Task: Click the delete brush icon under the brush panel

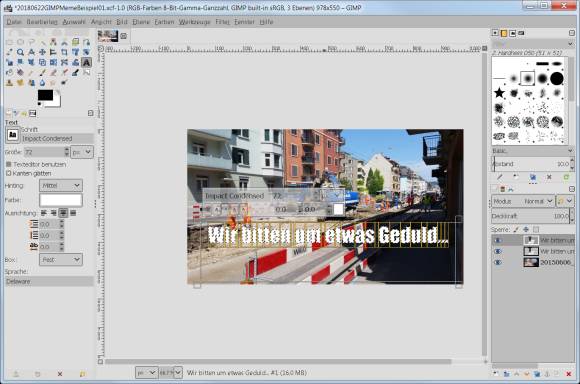Action: tap(549, 177)
